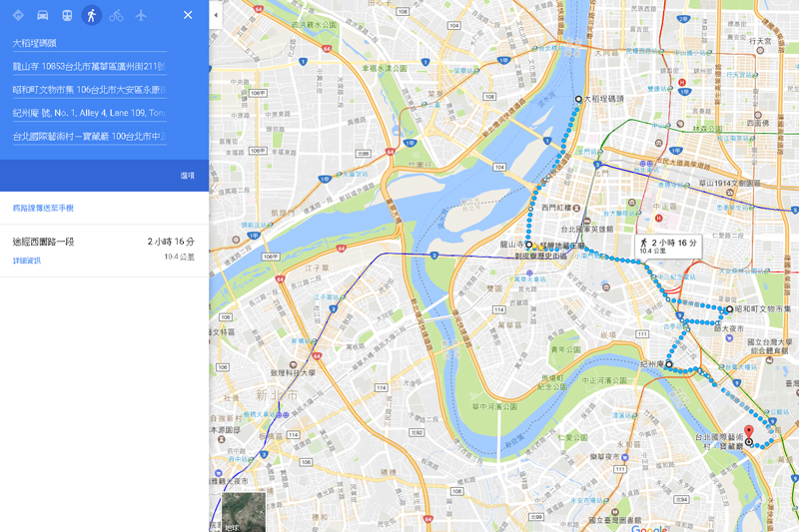Select the public transit travel mode icon
Screen dimensions: 799x532
(x=67, y=15)
